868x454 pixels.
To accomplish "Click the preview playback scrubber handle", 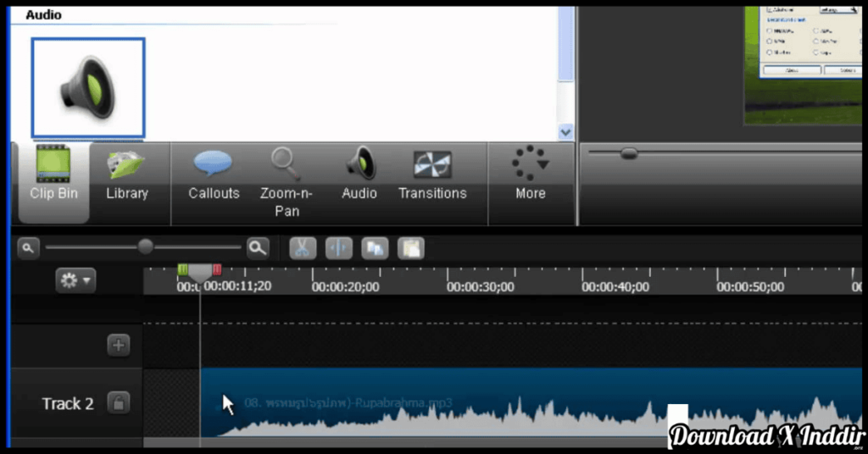I will point(629,153).
